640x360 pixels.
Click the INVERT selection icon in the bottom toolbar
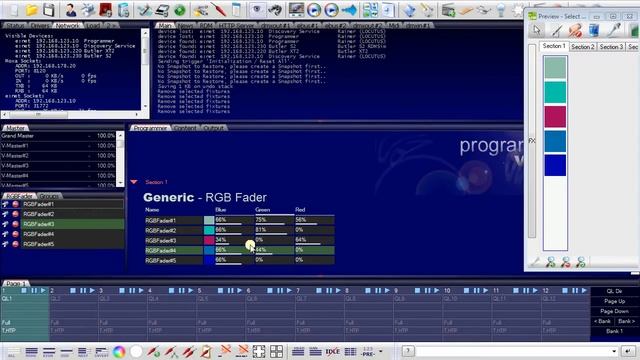pyautogui.click(x=101, y=352)
